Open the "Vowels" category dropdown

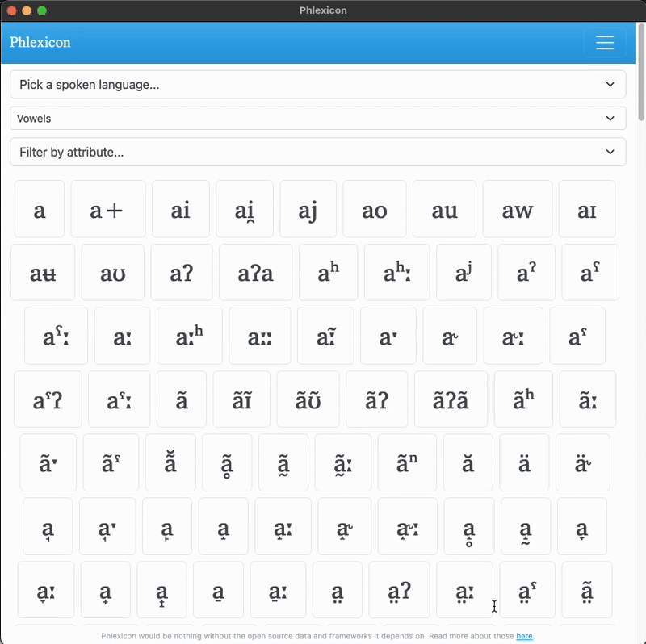[317, 118]
